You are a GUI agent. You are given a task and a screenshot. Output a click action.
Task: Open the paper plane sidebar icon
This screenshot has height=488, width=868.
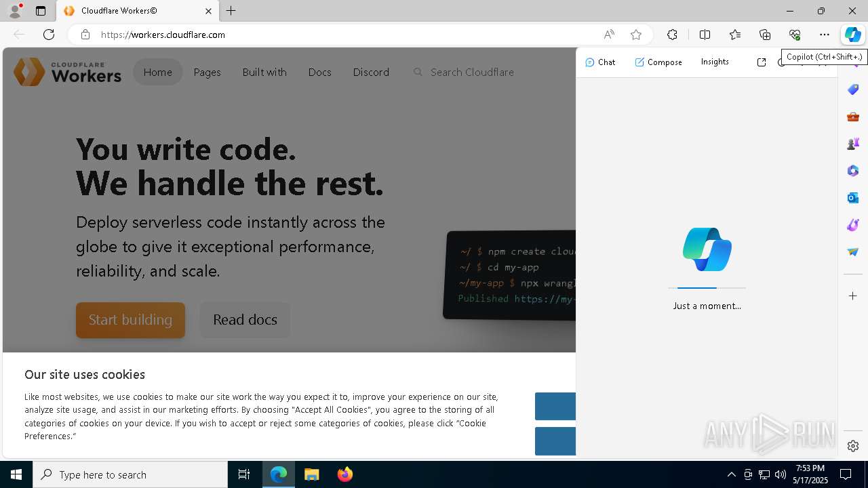(x=853, y=252)
